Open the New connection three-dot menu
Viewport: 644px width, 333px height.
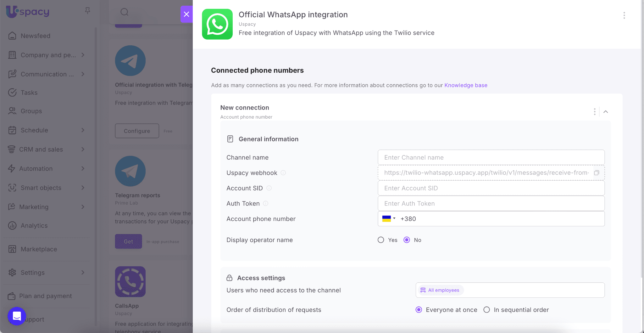595,112
